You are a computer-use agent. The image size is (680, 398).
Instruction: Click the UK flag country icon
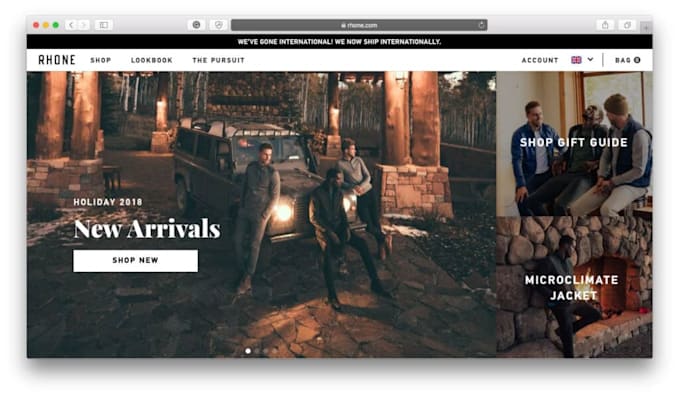pos(576,60)
